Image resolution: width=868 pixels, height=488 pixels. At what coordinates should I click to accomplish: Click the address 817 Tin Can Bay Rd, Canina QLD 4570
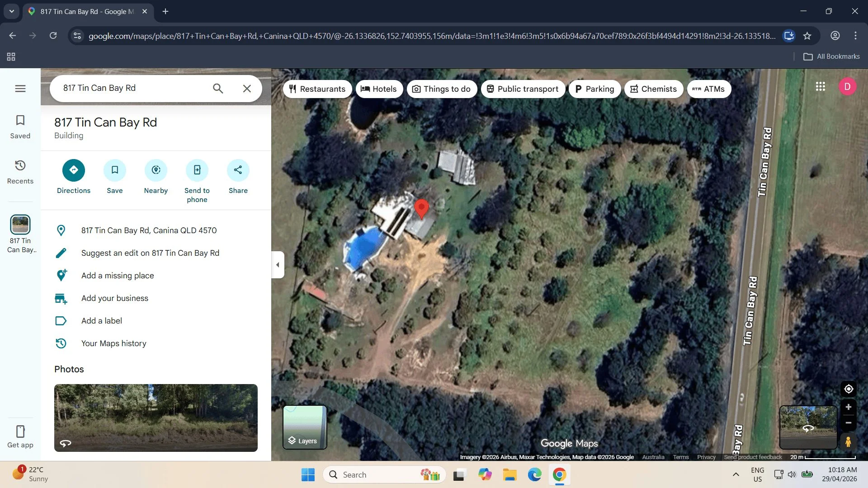point(156,230)
